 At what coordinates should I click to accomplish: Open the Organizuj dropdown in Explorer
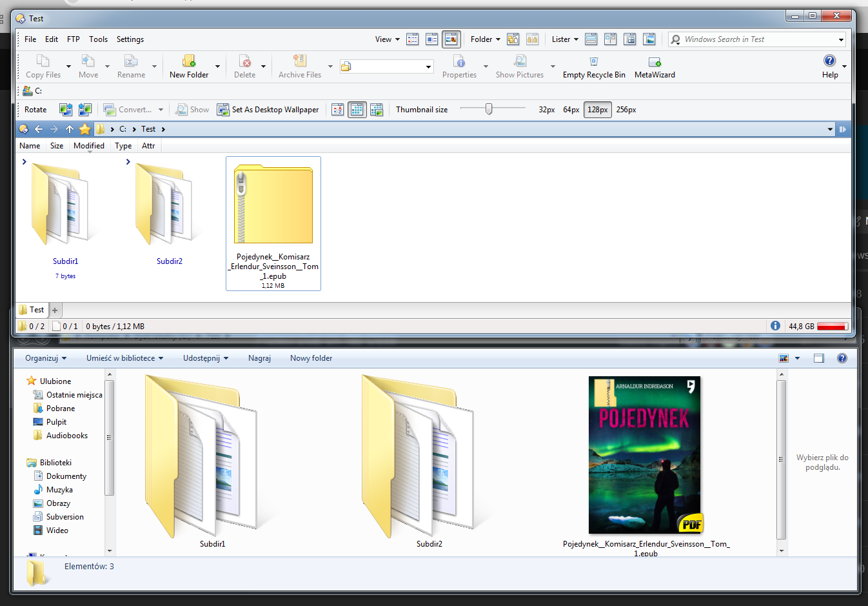tap(46, 358)
